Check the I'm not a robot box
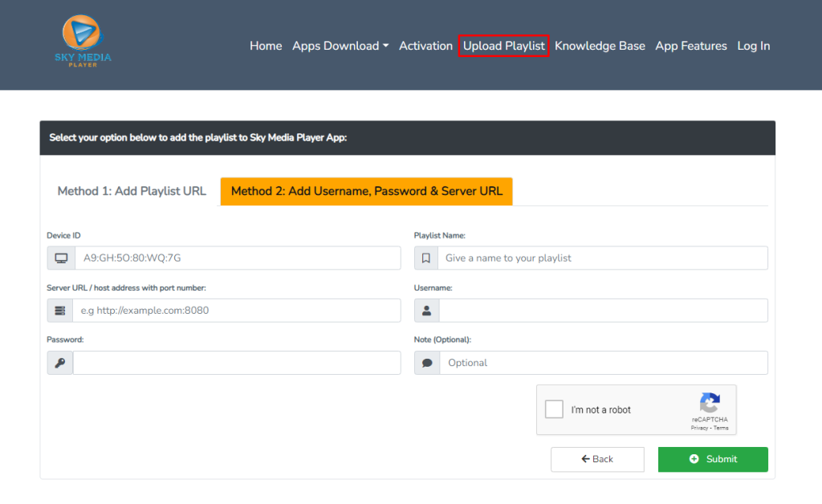The height and width of the screenshot is (504, 822). pos(554,409)
